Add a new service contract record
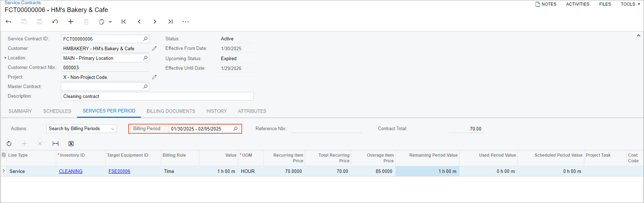This screenshot has width=644, height=203. [71, 22]
